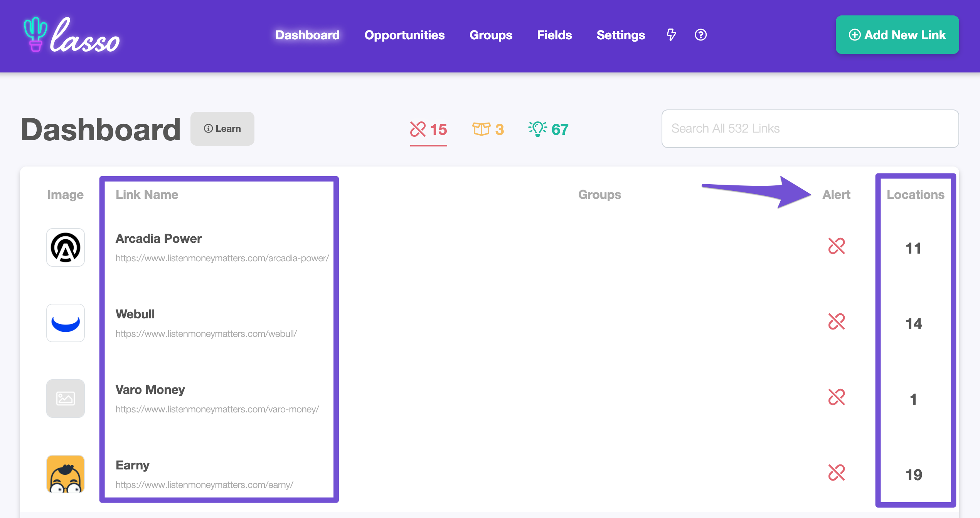Open the Arcadia Power logo thumbnail

coord(66,247)
